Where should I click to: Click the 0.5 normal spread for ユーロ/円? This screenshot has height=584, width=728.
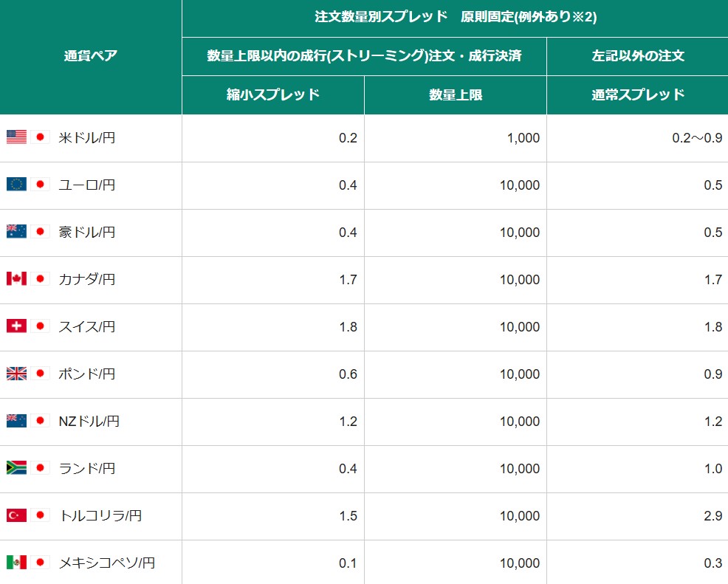(713, 186)
